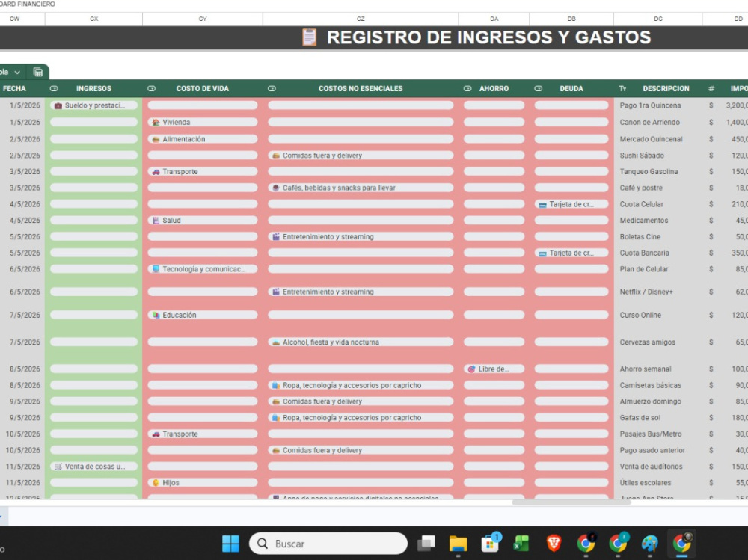The height and width of the screenshot is (560, 748).
Task: Open the Windows Start menu
Action: click(x=231, y=544)
